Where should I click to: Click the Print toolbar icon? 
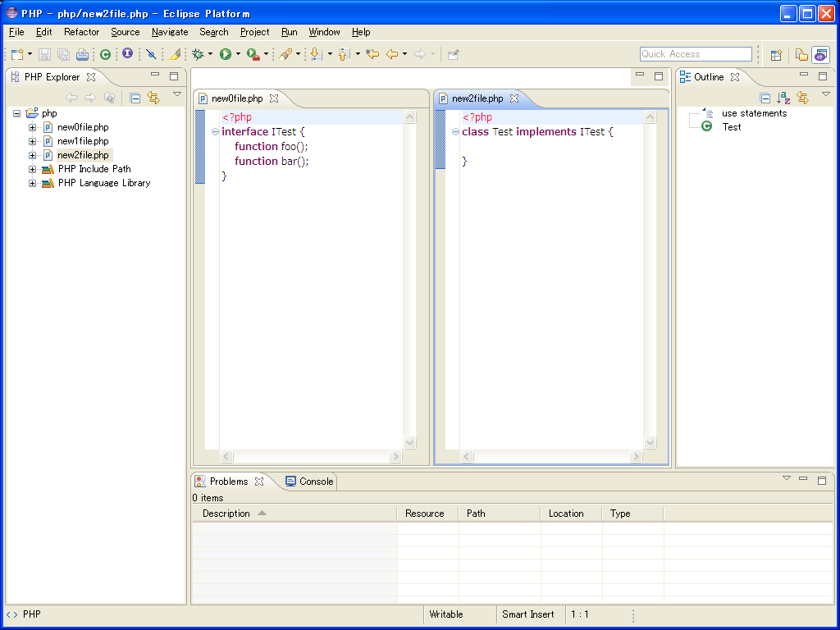pos(82,54)
